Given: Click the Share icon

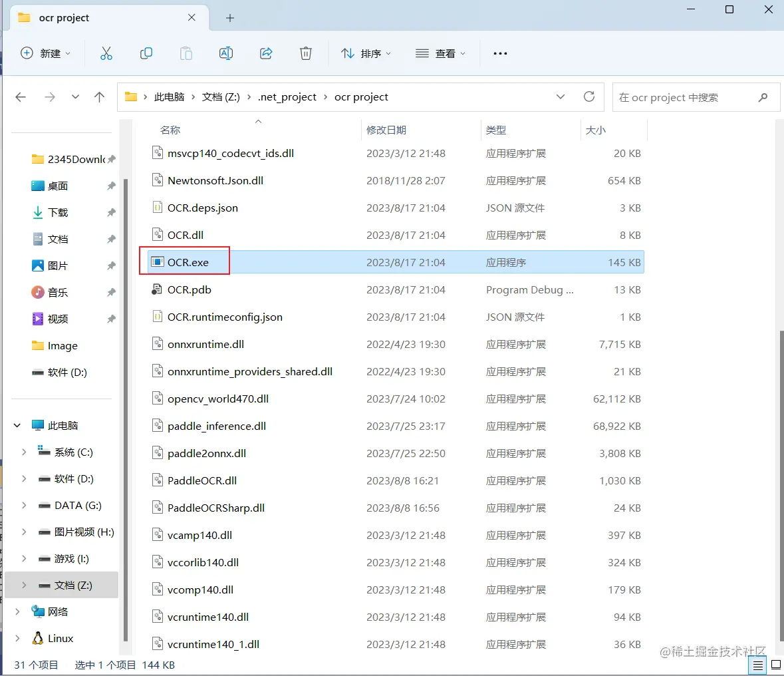Looking at the screenshot, I should [x=266, y=53].
